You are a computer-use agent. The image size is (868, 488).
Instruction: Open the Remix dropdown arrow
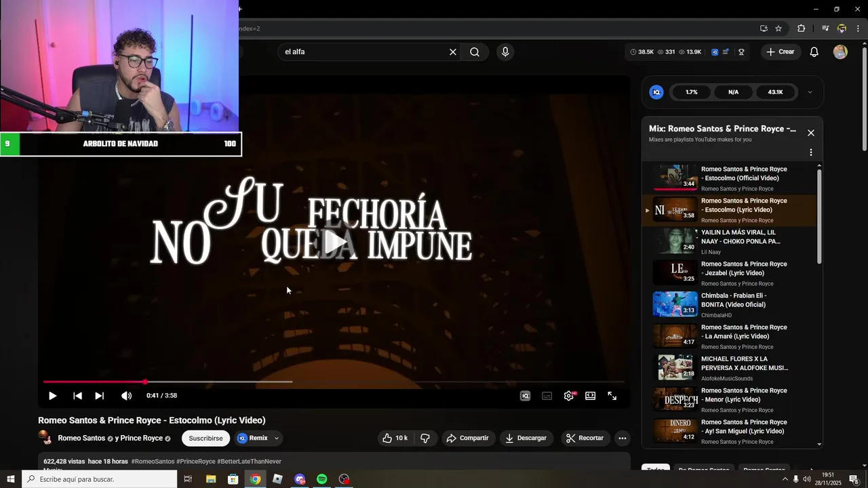tap(277, 439)
